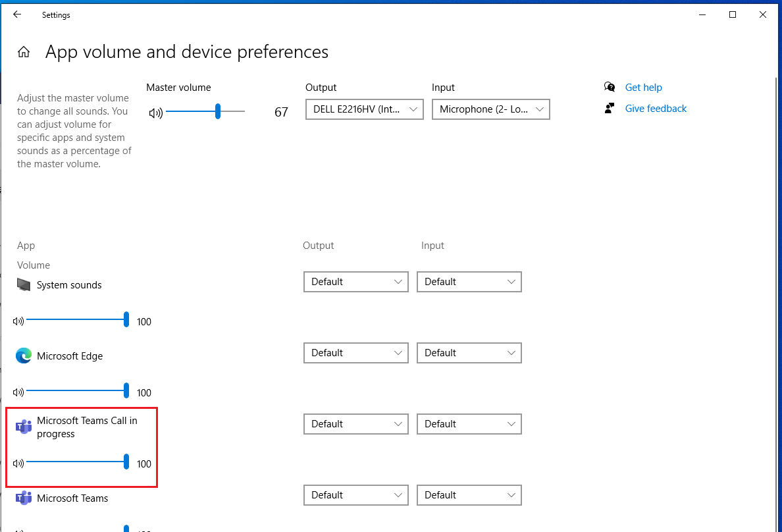Screen dimensions: 782x532
Task: Click the Get help chat bubble icon
Action: click(x=610, y=88)
